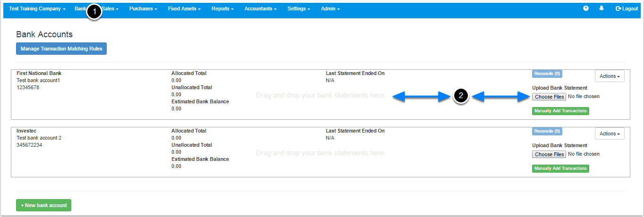Open the Purchases menu
This screenshot has width=644, height=217.
click(143, 8)
